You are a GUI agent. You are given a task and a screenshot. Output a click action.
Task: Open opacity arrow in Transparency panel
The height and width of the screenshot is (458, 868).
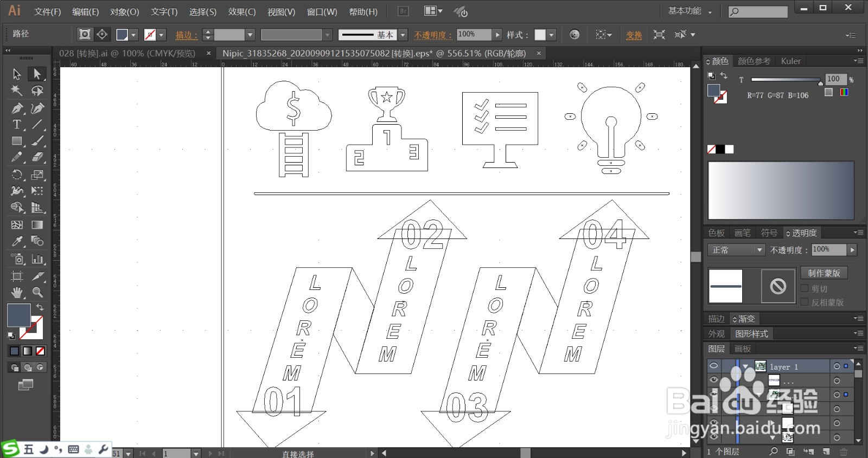coord(852,250)
